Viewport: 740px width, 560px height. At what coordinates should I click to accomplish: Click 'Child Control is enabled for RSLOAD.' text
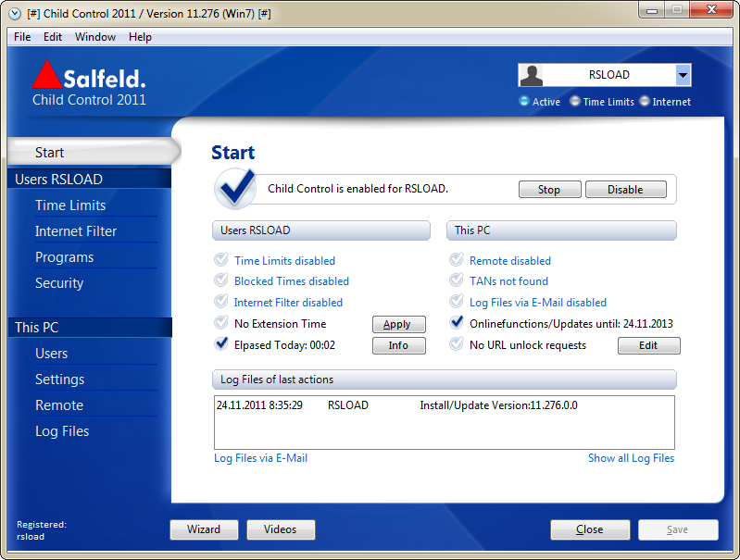358,189
